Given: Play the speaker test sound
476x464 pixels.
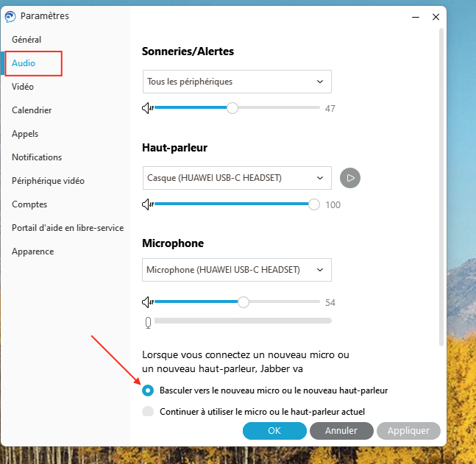Looking at the screenshot, I should [x=349, y=177].
